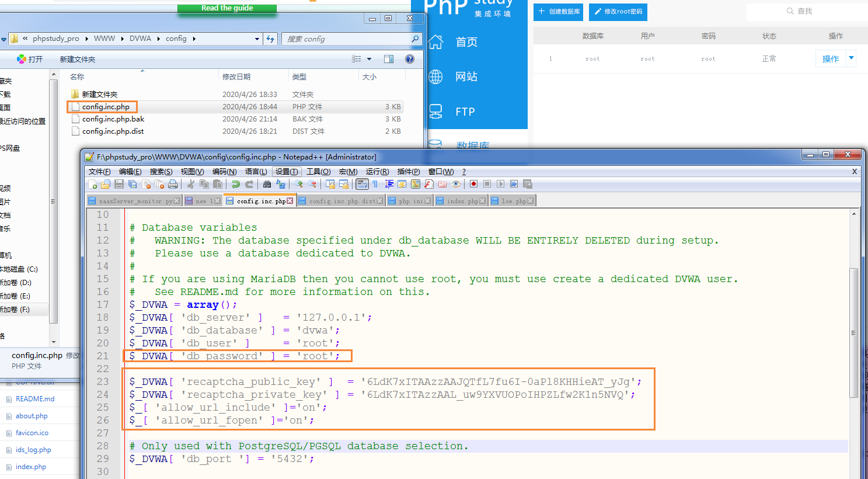
Task: Open the Explorer view options dropdown arrow
Action: [369, 59]
